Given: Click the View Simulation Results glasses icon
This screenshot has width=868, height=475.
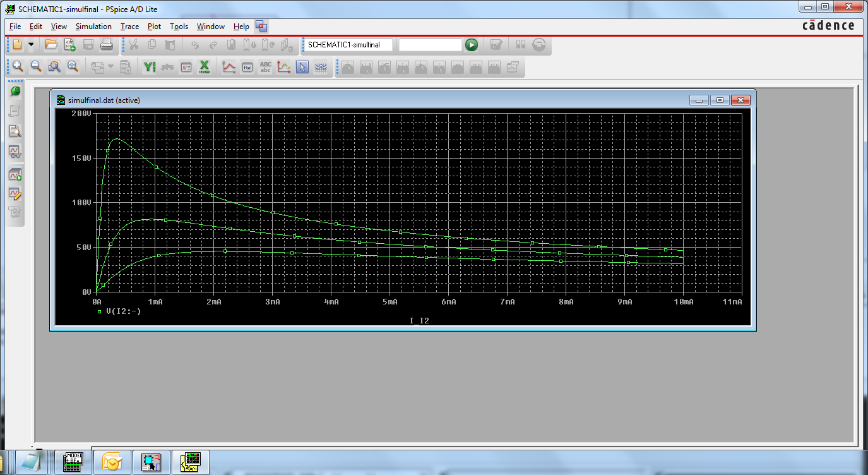Looking at the screenshot, I should pos(15,152).
